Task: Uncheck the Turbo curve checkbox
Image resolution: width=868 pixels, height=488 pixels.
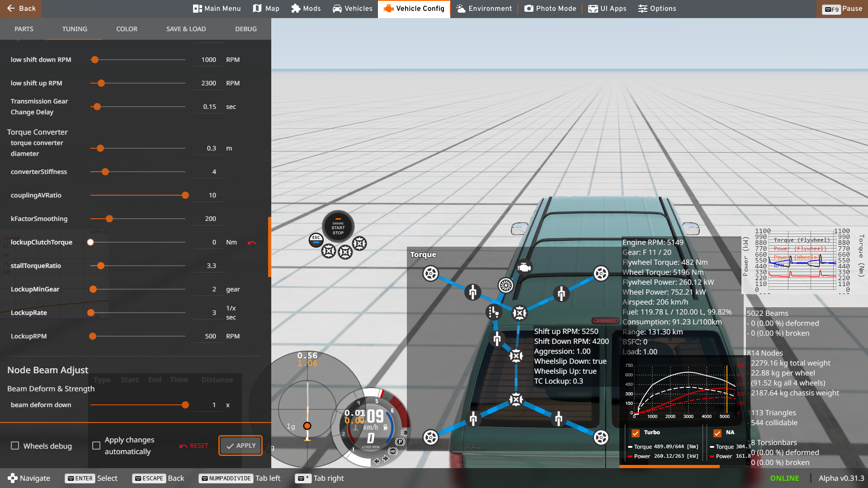Action: [636, 433]
